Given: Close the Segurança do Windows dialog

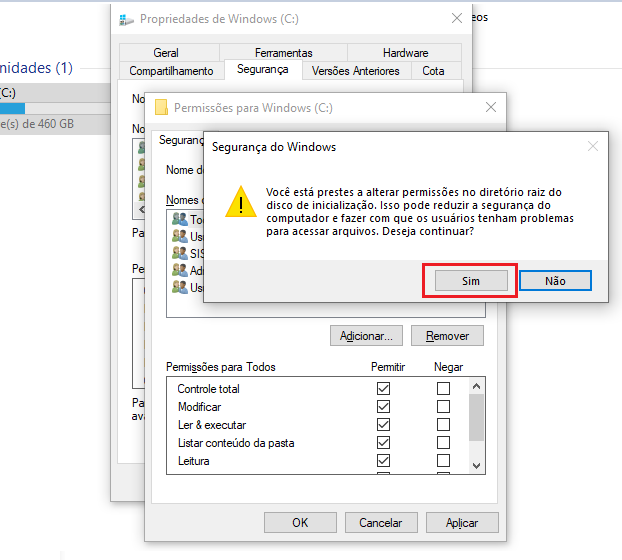Looking at the screenshot, I should 593,146.
